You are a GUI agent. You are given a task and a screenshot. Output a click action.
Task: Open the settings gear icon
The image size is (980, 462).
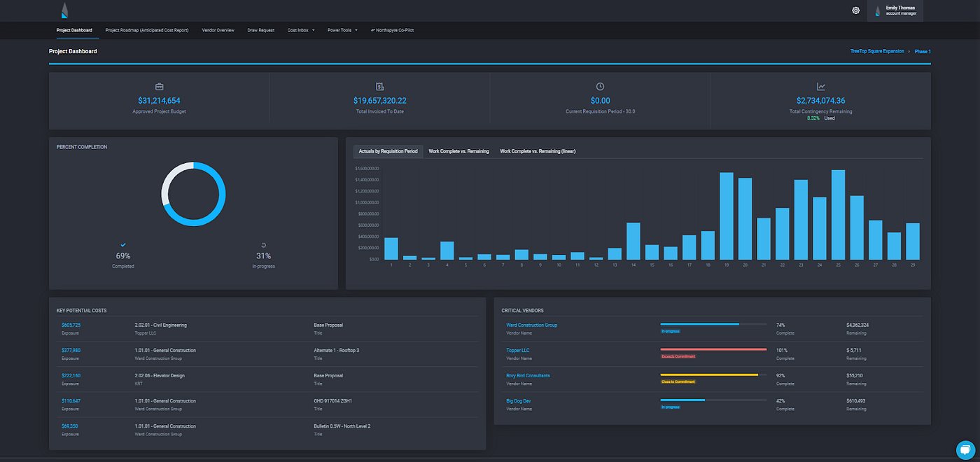click(855, 10)
